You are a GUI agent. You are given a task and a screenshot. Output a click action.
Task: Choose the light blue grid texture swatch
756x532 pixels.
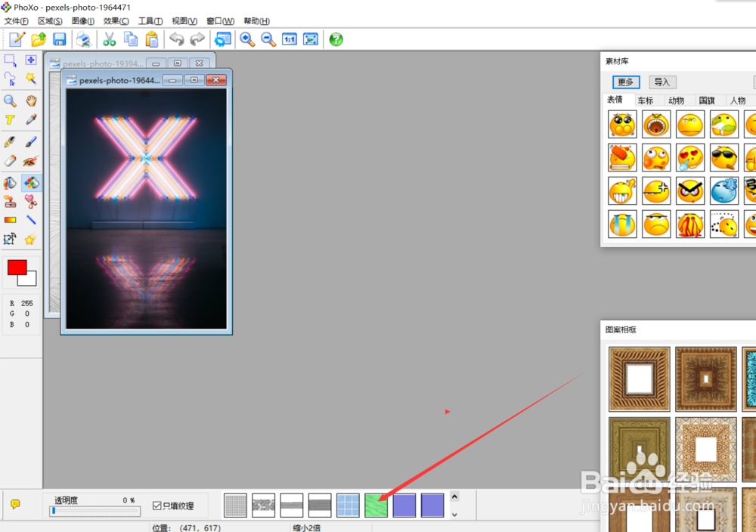pyautogui.click(x=348, y=506)
